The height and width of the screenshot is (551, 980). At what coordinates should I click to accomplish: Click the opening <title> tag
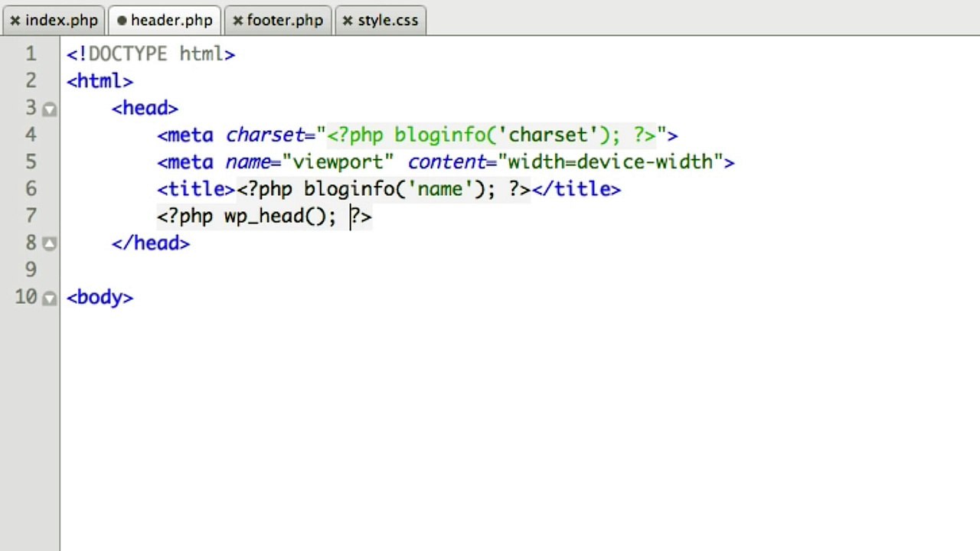click(x=196, y=189)
